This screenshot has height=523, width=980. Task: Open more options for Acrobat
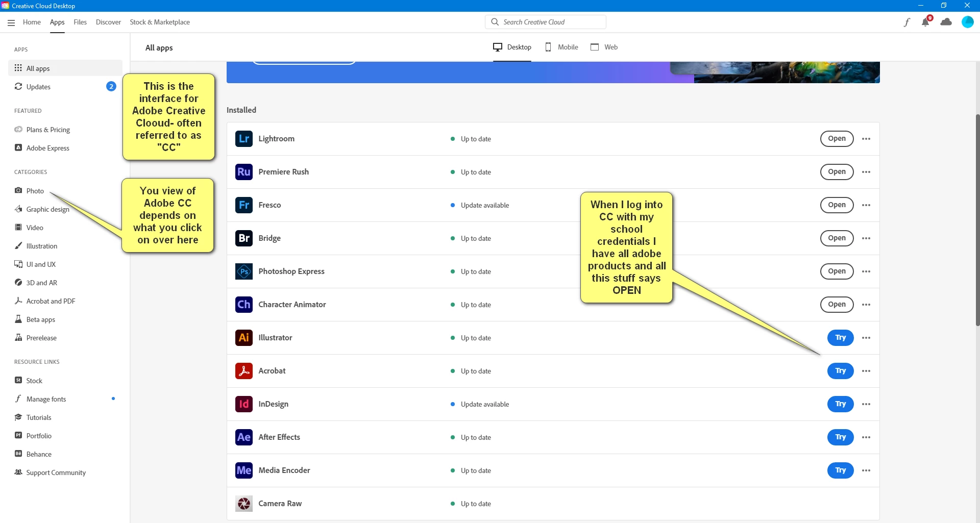866,371
